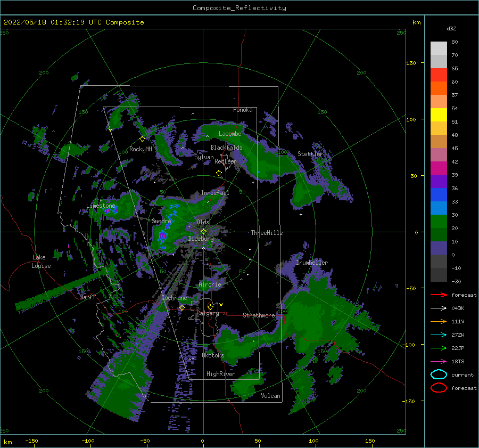Viewport: 479px width, 448px height.
Task: Select the dark orange swatch in dBZ scale
Action: (x=439, y=88)
